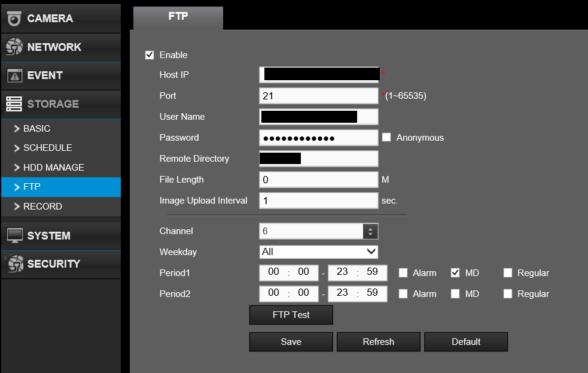The width and height of the screenshot is (588, 373).
Task: Open the RECORD submenu item
Action: tap(61, 207)
